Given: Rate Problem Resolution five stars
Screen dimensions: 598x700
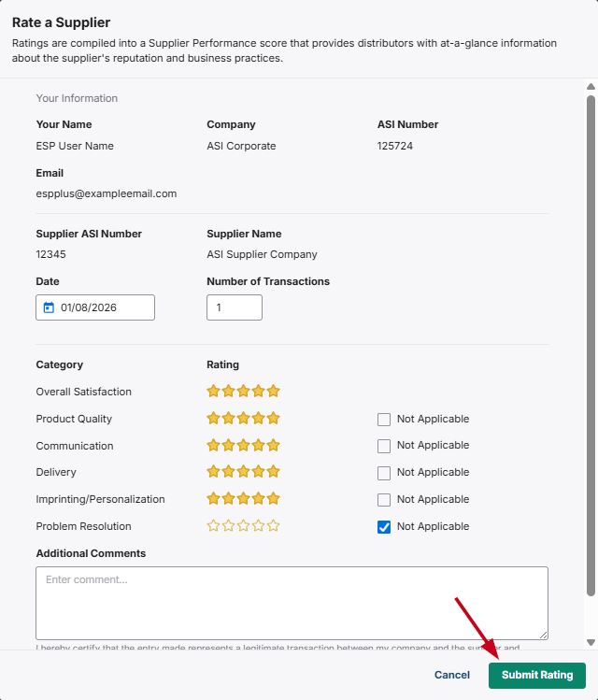Looking at the screenshot, I should (x=273, y=526).
